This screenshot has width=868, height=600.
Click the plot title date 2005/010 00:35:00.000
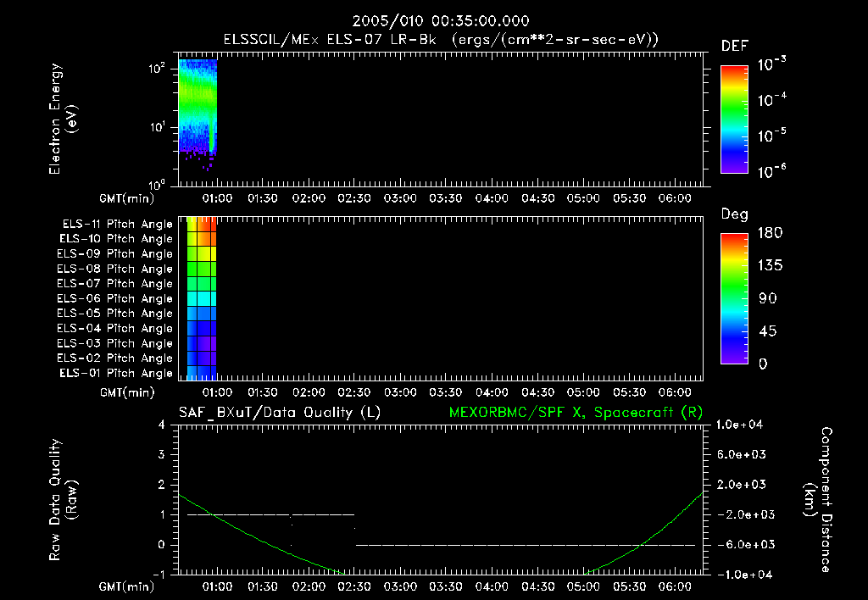tap(441, 21)
